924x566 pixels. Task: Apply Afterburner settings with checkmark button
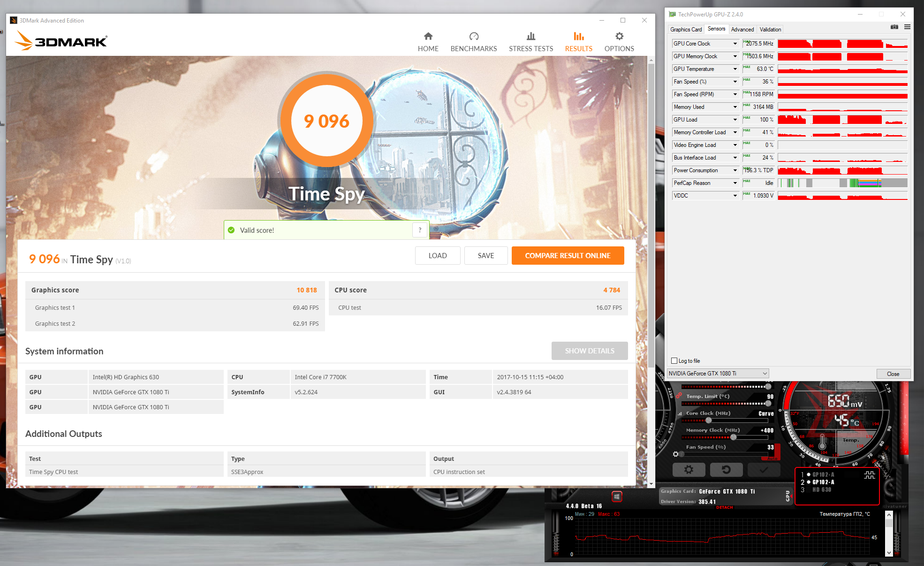coord(764,469)
